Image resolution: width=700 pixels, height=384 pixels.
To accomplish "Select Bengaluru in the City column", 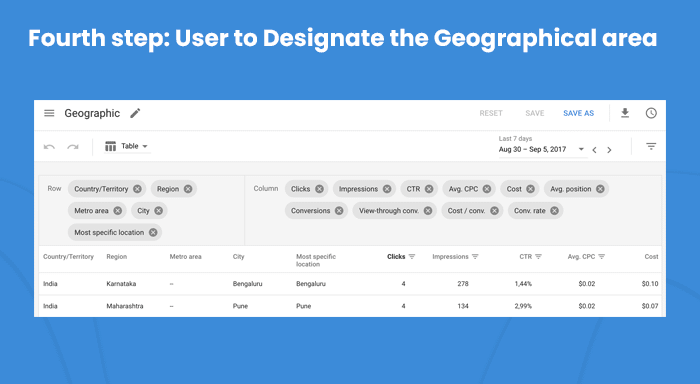I will [x=247, y=284].
